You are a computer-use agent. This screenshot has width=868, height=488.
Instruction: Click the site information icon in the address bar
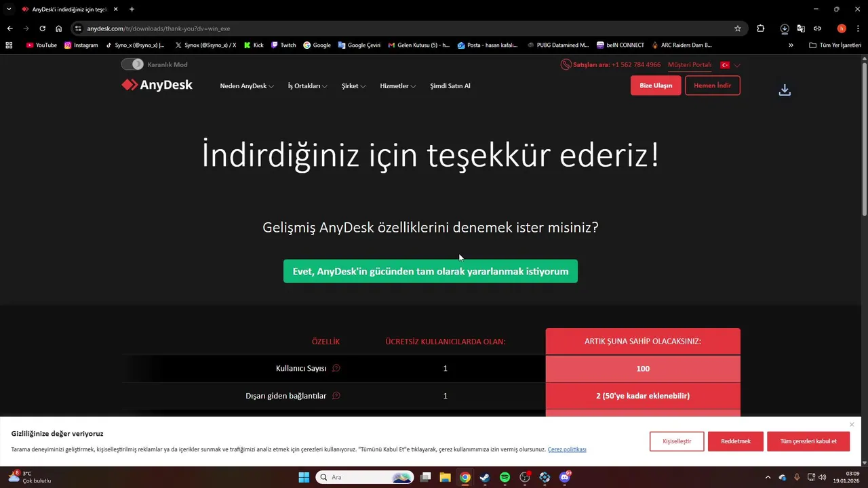coord(78,28)
